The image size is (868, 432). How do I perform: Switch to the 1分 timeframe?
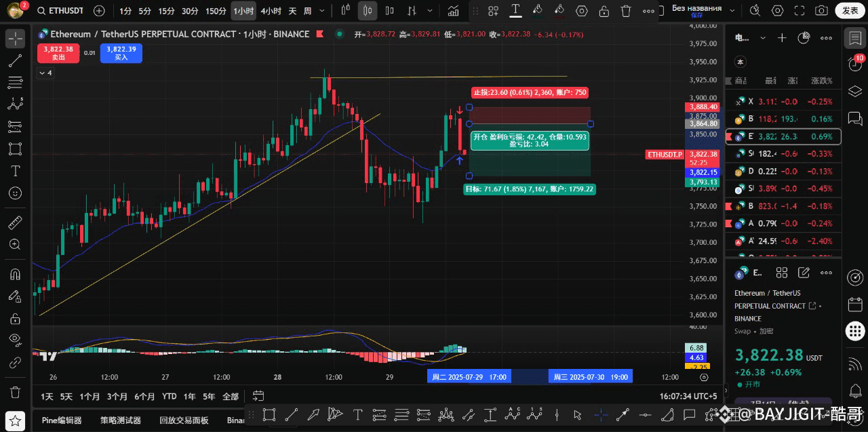pos(125,11)
